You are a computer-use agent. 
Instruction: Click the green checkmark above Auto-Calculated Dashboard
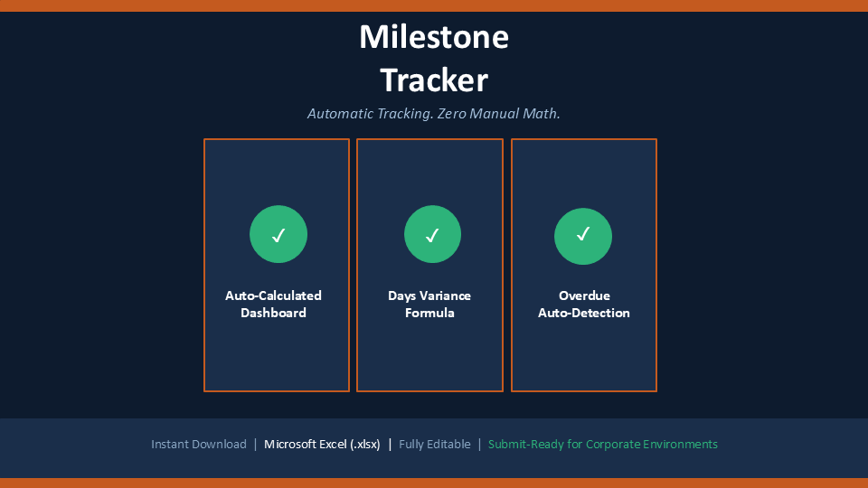278,234
